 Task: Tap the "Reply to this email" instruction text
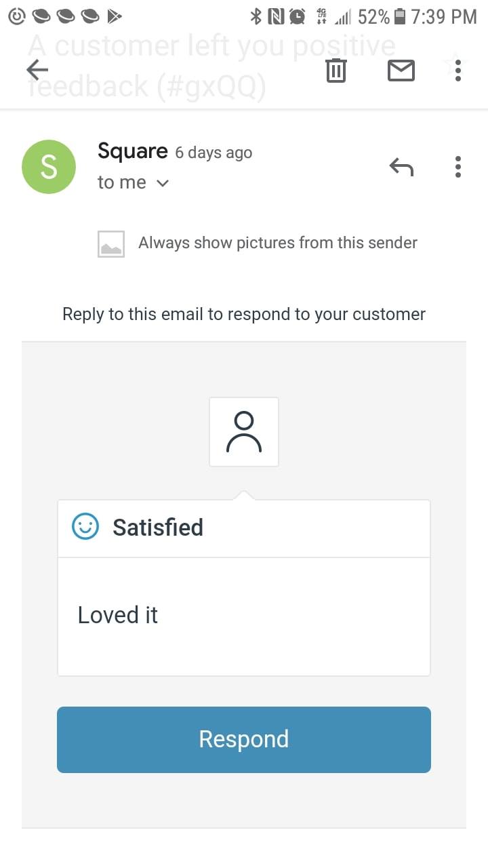pyautogui.click(x=244, y=315)
